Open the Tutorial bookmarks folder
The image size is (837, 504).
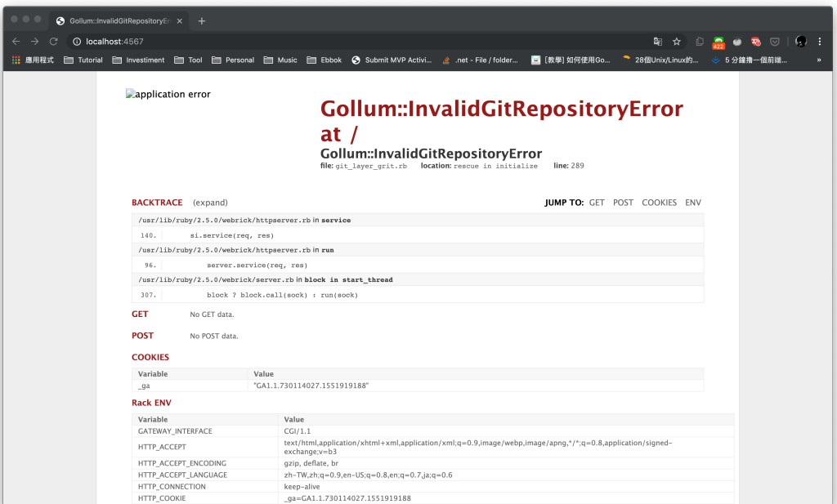point(83,60)
